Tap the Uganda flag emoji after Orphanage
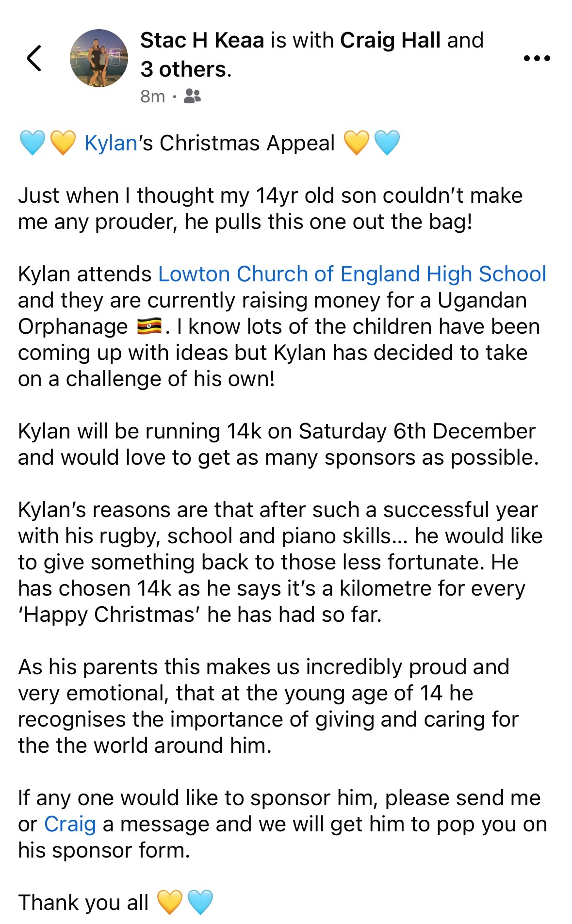The width and height of the screenshot is (572, 924). tap(149, 326)
